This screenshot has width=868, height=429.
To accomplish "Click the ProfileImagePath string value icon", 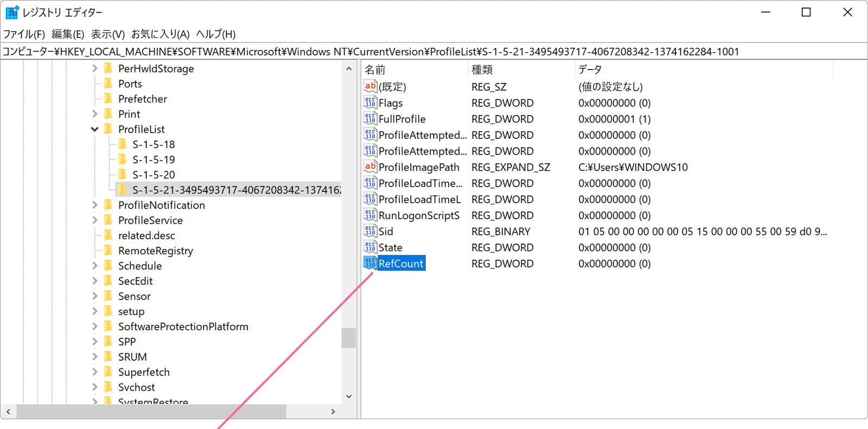I will pyautogui.click(x=371, y=167).
